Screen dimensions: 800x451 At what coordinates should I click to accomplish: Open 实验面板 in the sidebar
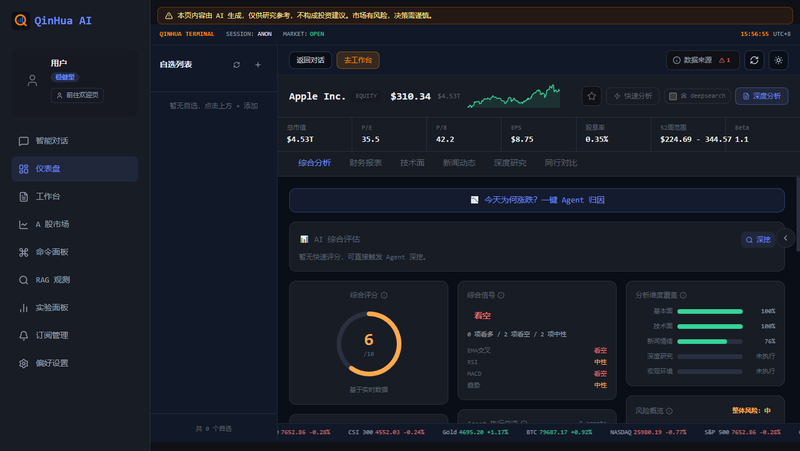pos(74,308)
